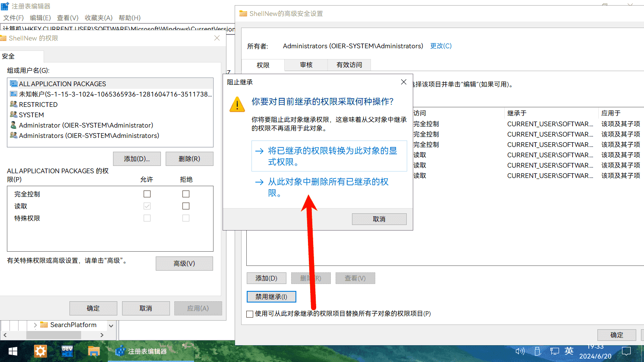Click 取消 in the 阻止继承 dialog
This screenshot has width=644, height=362.
pyautogui.click(x=379, y=219)
